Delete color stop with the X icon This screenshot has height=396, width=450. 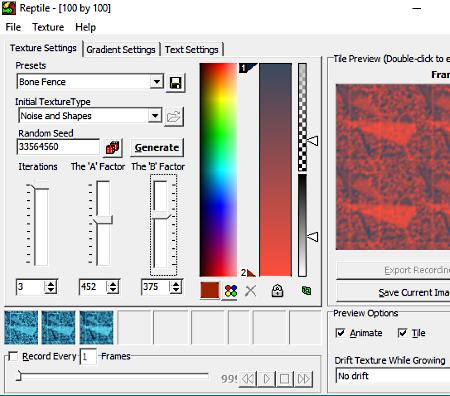pos(250,291)
